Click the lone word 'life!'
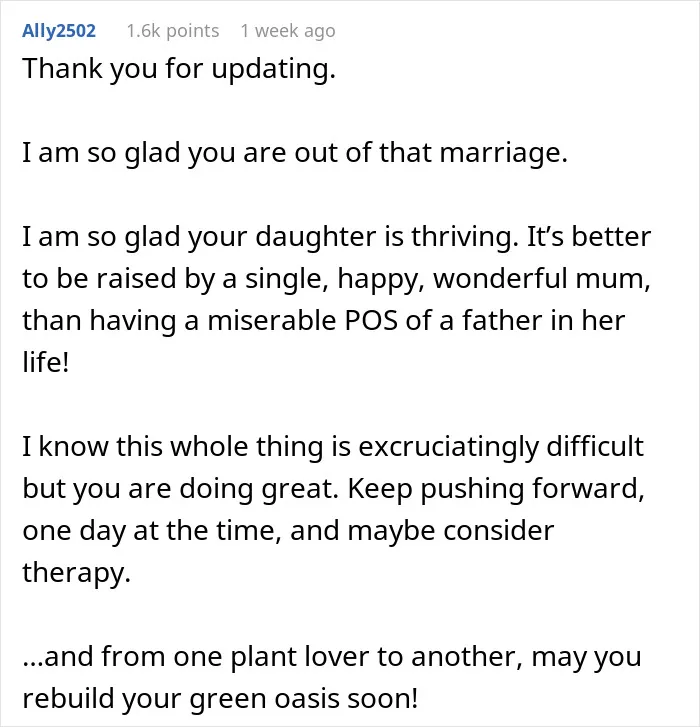Image resolution: width=700 pixels, height=727 pixels. (46, 362)
